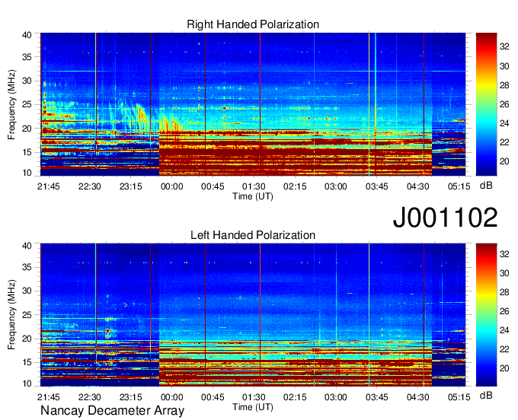Click the "03:00" time tick of Right Handed plot

(x=336, y=186)
